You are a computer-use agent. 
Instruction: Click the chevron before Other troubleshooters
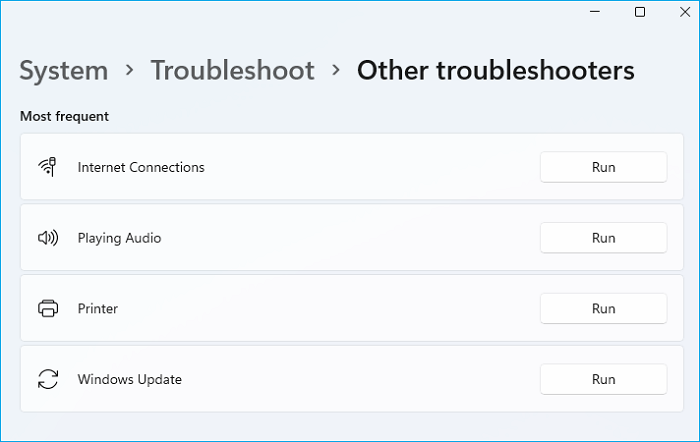(336, 71)
